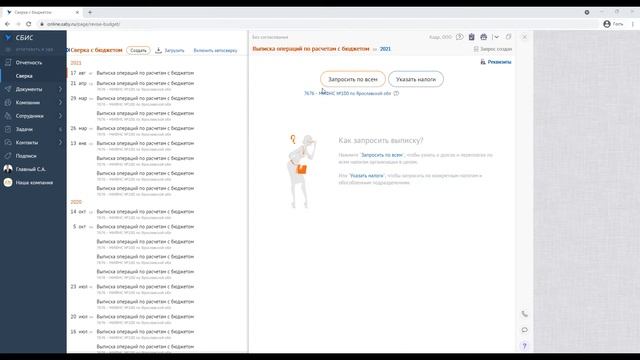Open the statement dated 20 июл
Viewport: 640px width, 360px height.
point(157,319)
